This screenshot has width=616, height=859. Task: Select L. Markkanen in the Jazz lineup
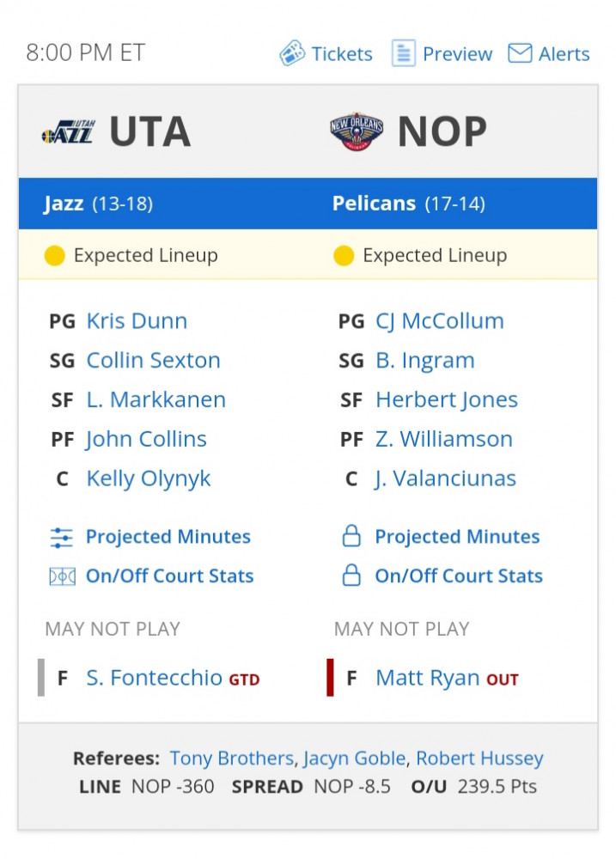(156, 400)
